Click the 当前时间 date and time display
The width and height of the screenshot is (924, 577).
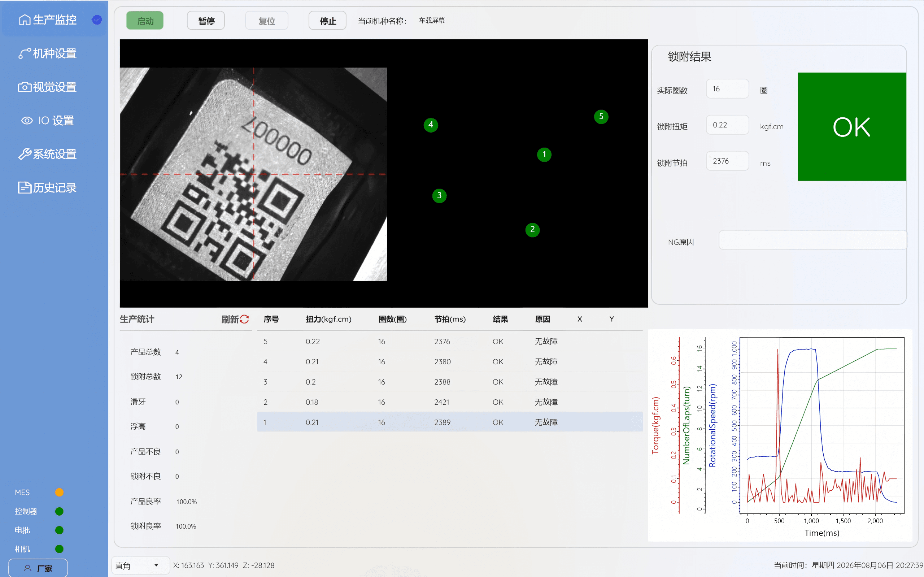848,565
